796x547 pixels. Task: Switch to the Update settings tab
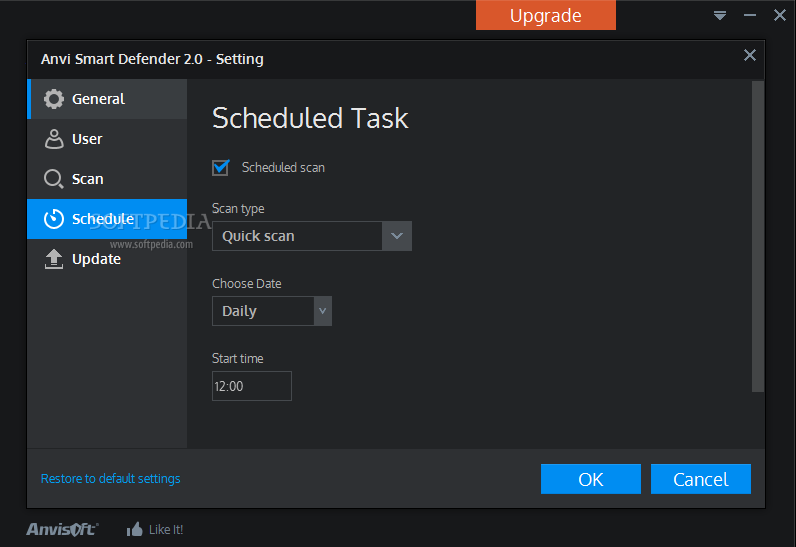coord(107,259)
